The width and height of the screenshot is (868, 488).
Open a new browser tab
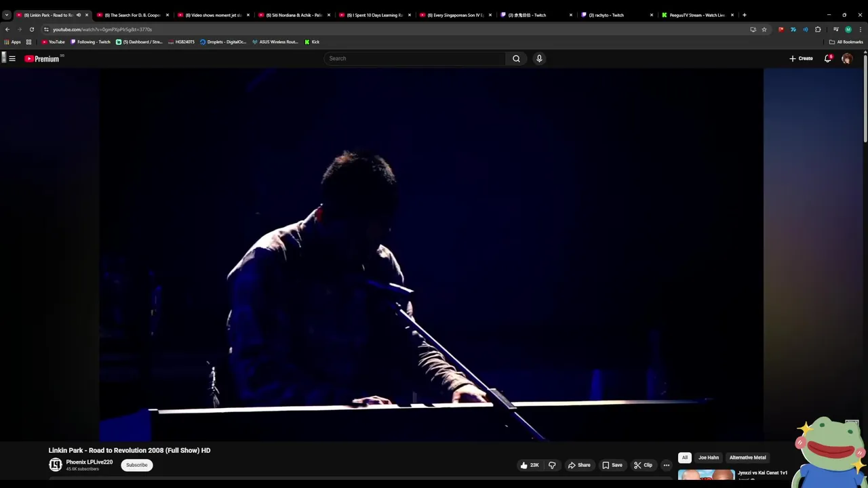pyautogui.click(x=744, y=15)
